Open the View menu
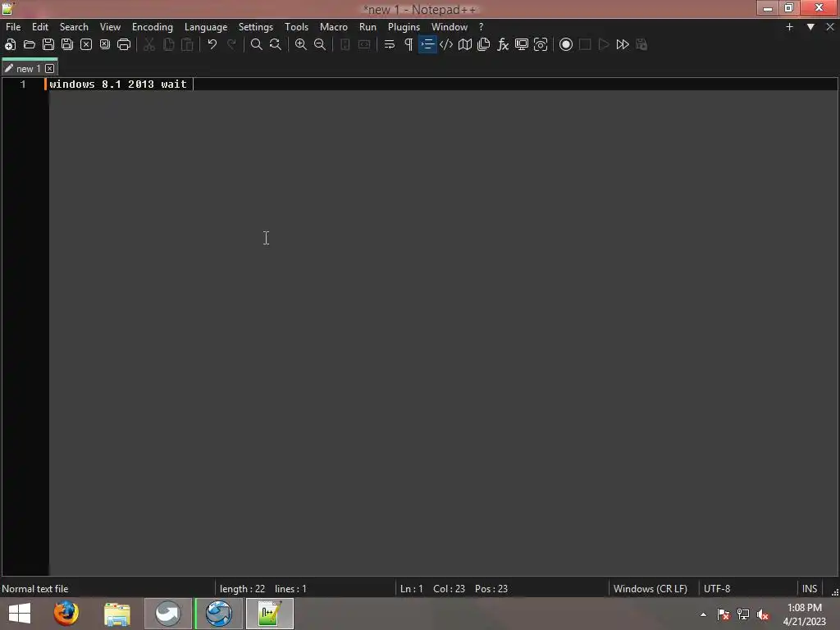The height and width of the screenshot is (630, 840). coord(111,27)
